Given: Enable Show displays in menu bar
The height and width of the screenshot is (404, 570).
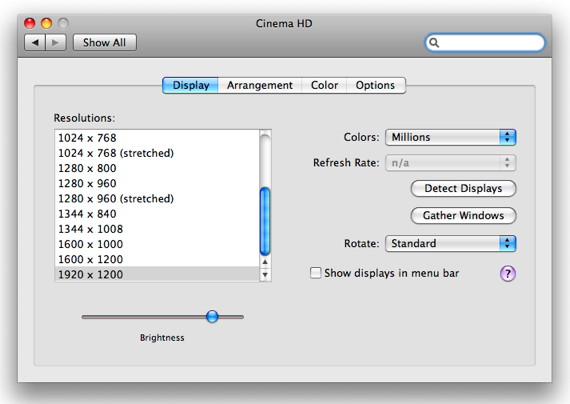Looking at the screenshot, I should pos(315,273).
